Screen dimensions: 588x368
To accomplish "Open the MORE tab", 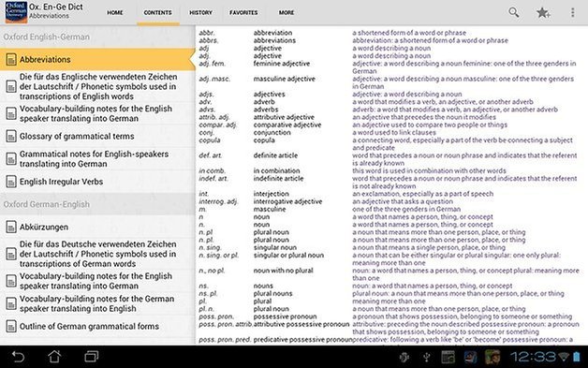I will (x=287, y=13).
